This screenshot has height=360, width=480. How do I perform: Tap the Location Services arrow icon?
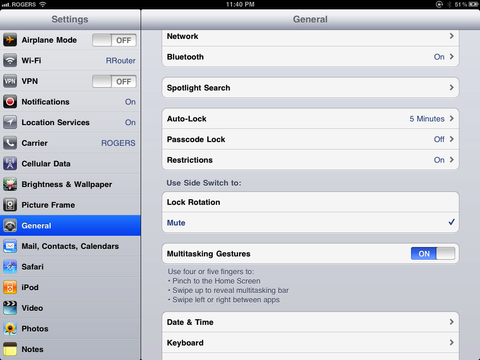pos(10,122)
